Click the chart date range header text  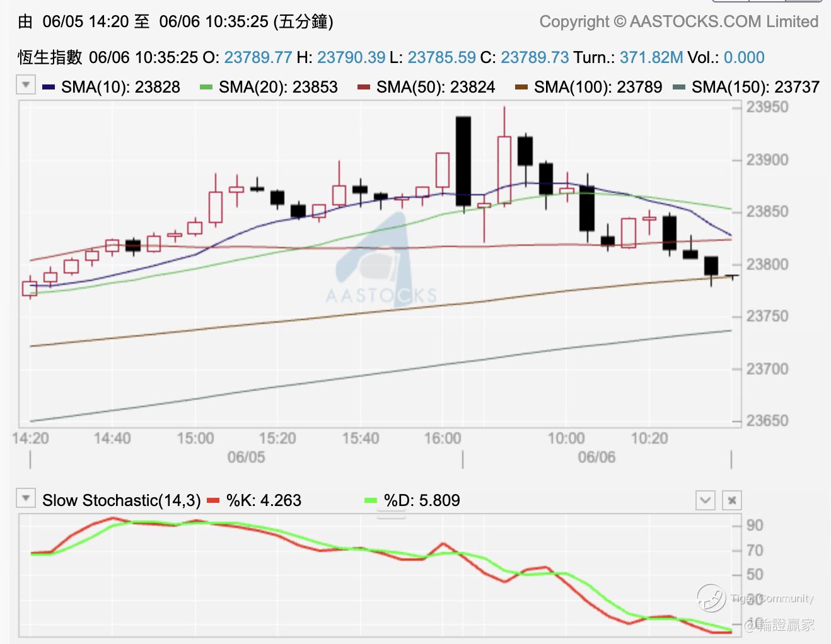coord(175,21)
